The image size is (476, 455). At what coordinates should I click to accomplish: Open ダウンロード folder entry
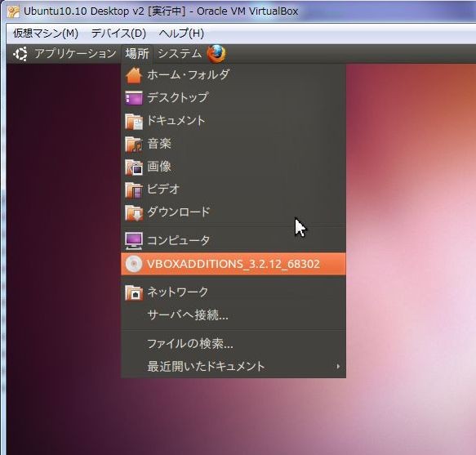234,212
